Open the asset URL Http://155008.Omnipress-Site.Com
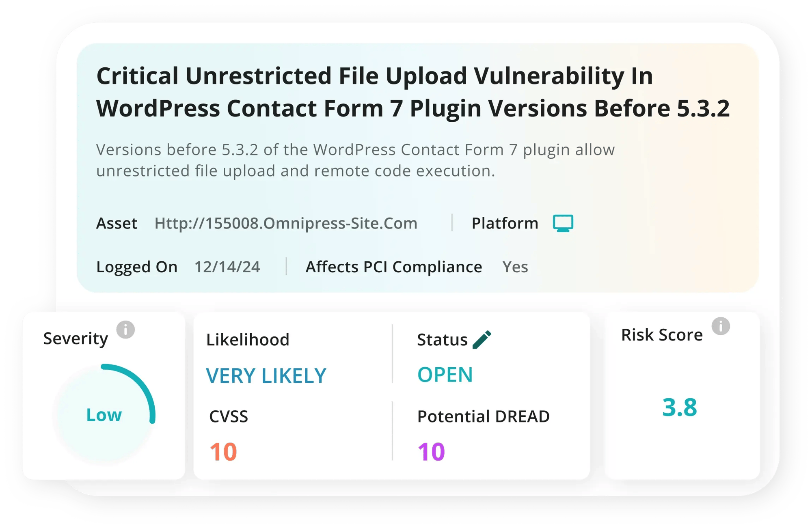Screen dimensions: 812x528 coord(286,223)
